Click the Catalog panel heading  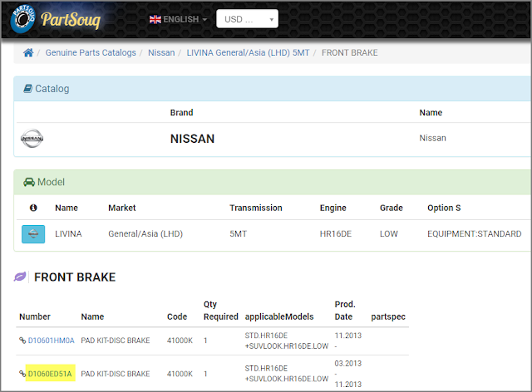52,89
